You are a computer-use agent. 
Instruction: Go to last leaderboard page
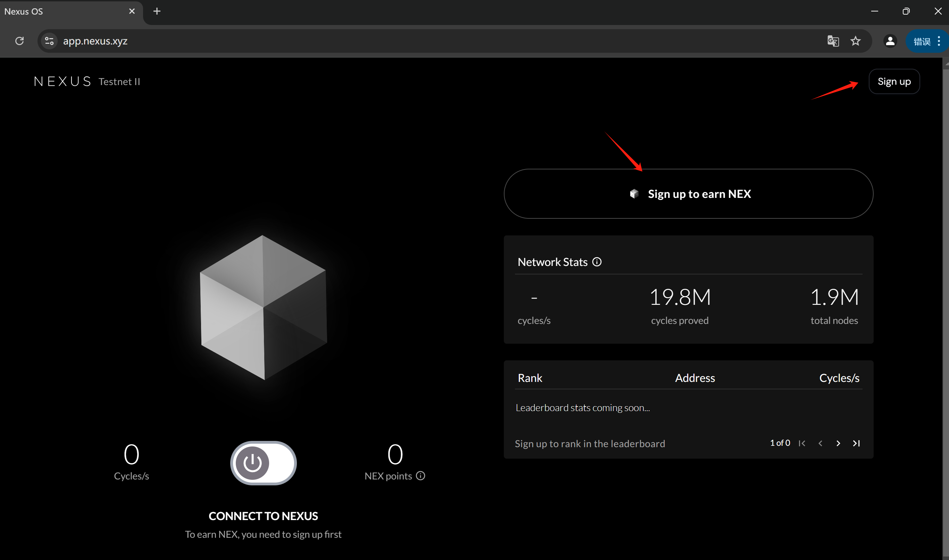click(x=856, y=443)
